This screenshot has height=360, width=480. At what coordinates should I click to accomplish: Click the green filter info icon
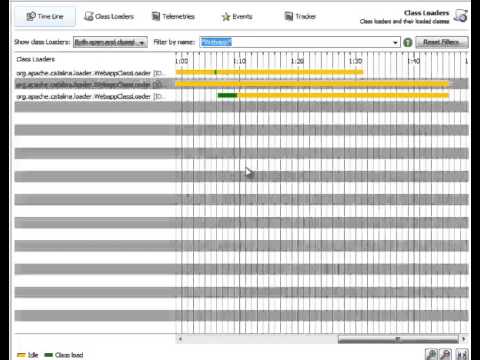[408, 43]
